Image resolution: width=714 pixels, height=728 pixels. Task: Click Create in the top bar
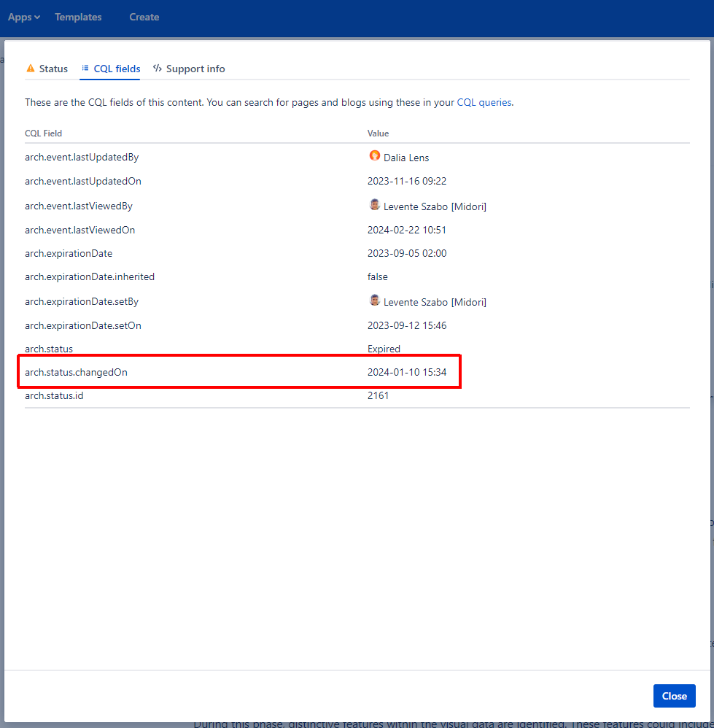(144, 18)
